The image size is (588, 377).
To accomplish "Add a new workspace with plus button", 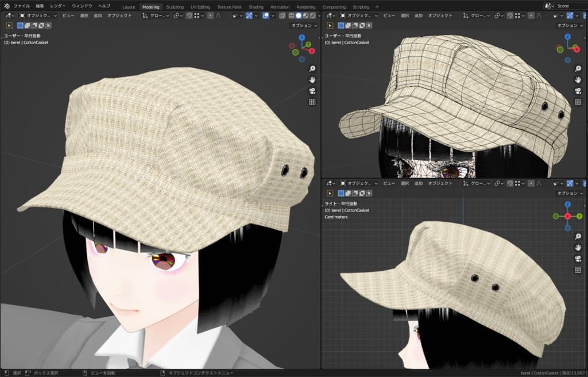I will (x=377, y=7).
